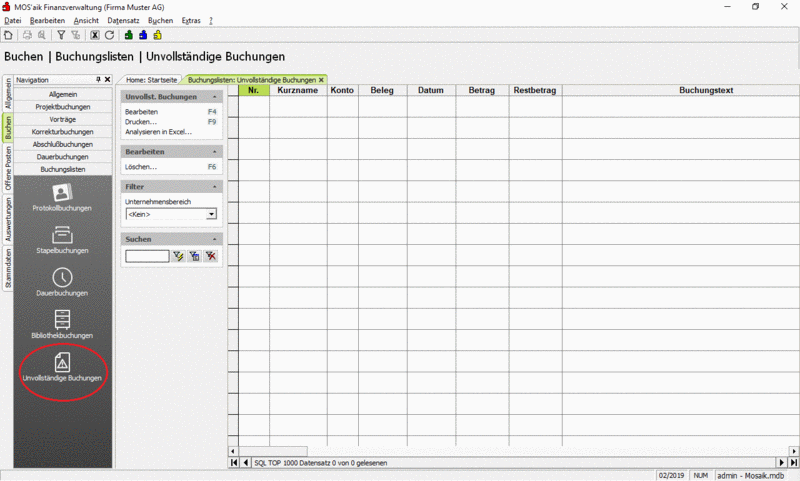Image resolution: width=800 pixels, height=481 pixels.
Task: Click the Abschlußbuchungen navigation button
Action: point(63,144)
